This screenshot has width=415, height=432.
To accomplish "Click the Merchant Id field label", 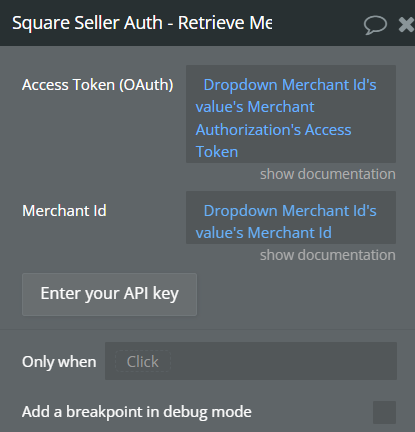I will (64, 211).
